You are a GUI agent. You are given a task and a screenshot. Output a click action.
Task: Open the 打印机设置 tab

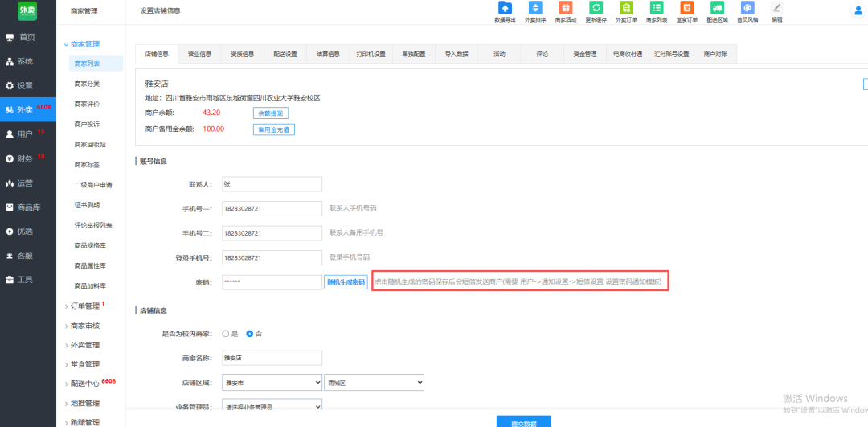point(371,55)
